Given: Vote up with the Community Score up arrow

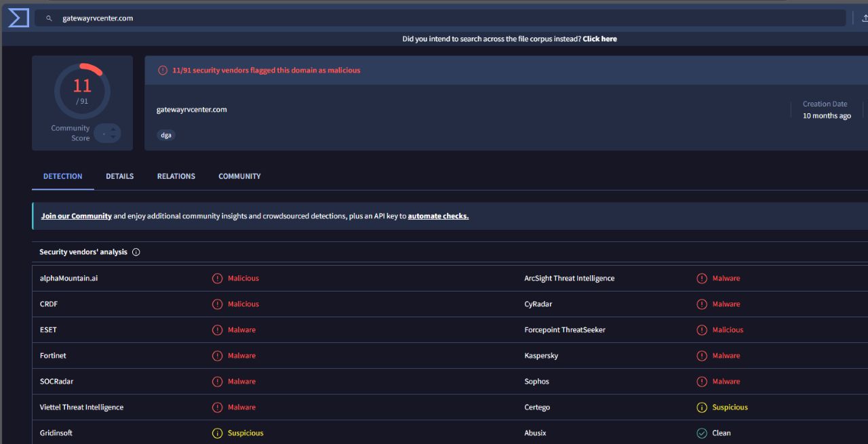Looking at the screenshot, I should click(x=113, y=129).
